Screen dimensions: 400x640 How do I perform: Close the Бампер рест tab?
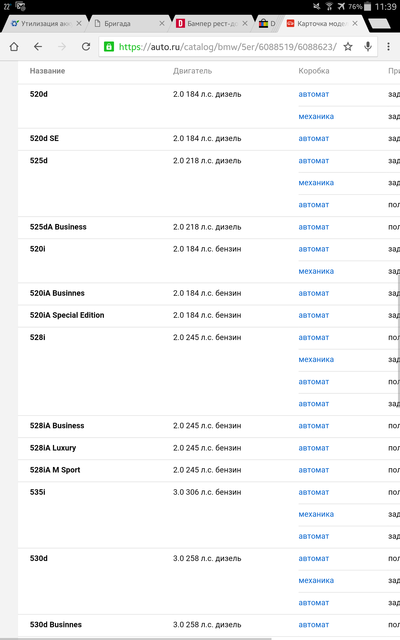coord(244,23)
